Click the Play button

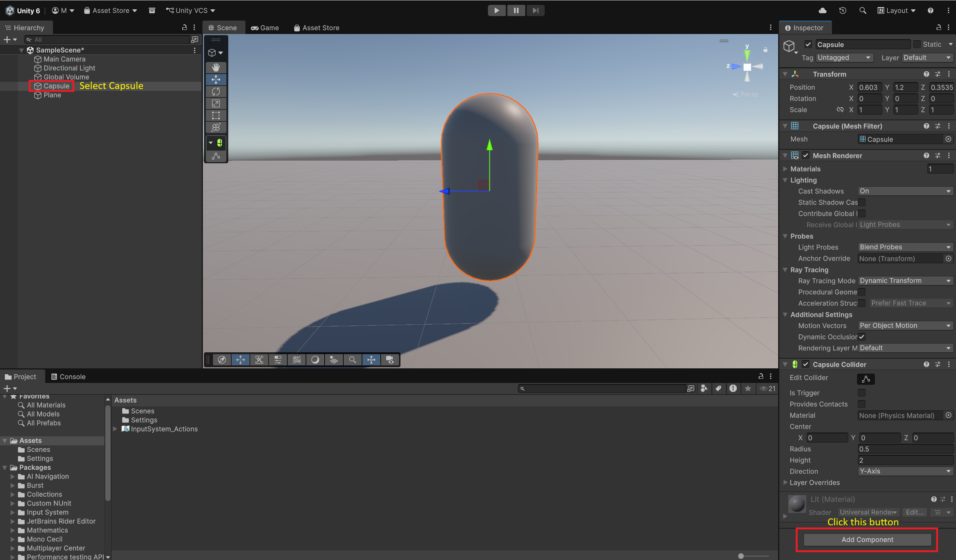496,10
